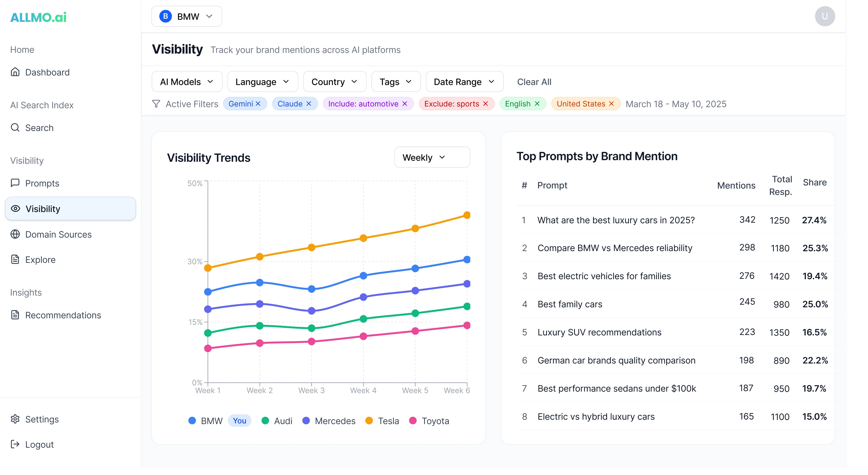Click the Mentions column header
This screenshot has height=475, width=868.
click(736, 185)
